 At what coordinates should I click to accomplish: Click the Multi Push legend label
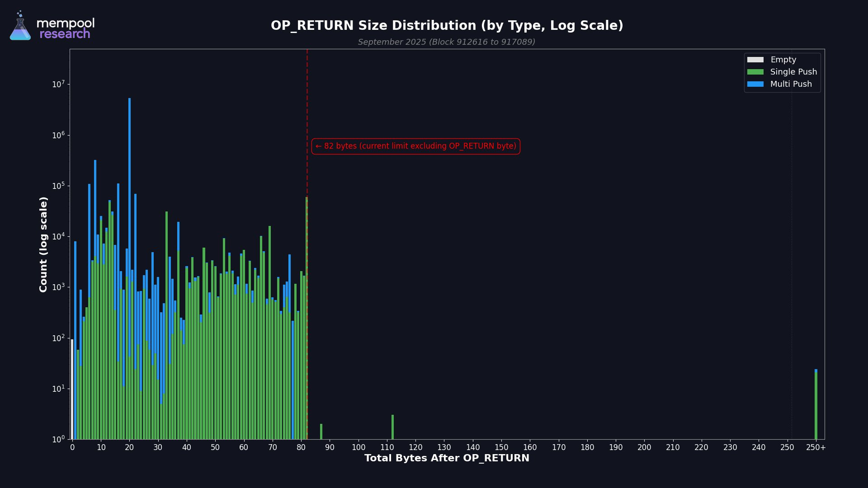point(791,84)
